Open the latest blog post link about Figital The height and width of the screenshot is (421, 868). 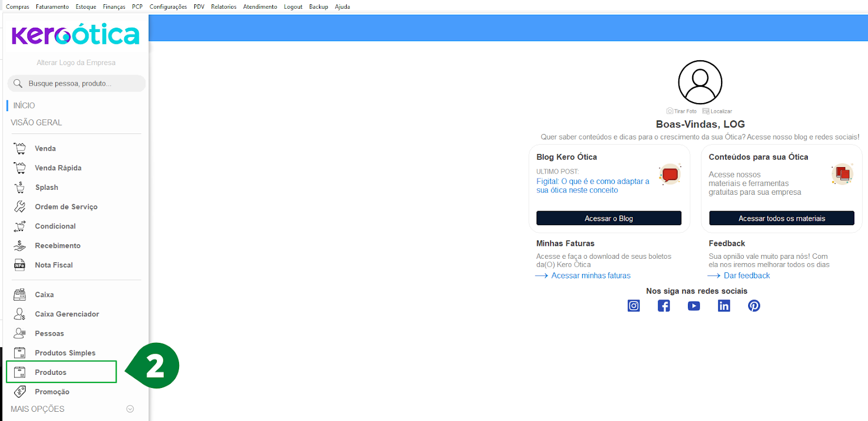pos(593,186)
